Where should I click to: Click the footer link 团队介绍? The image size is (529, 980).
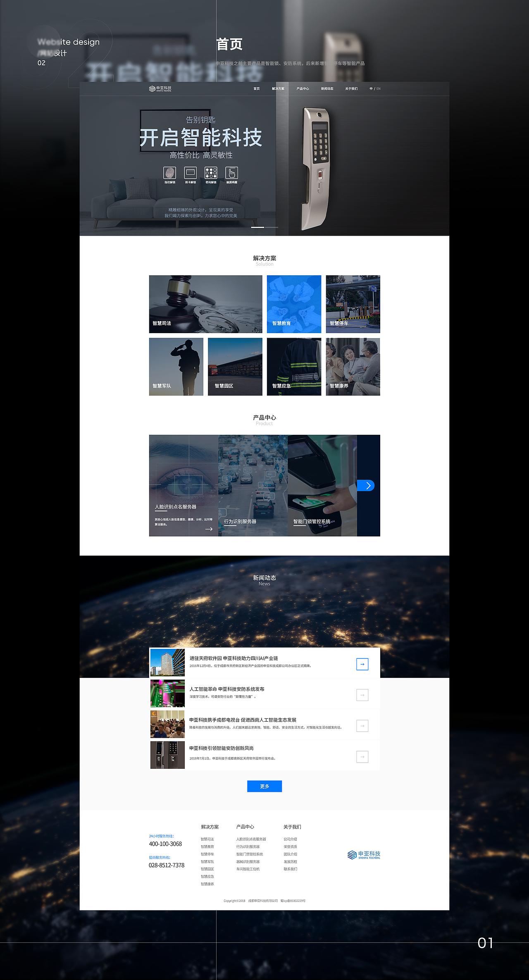coord(291,854)
